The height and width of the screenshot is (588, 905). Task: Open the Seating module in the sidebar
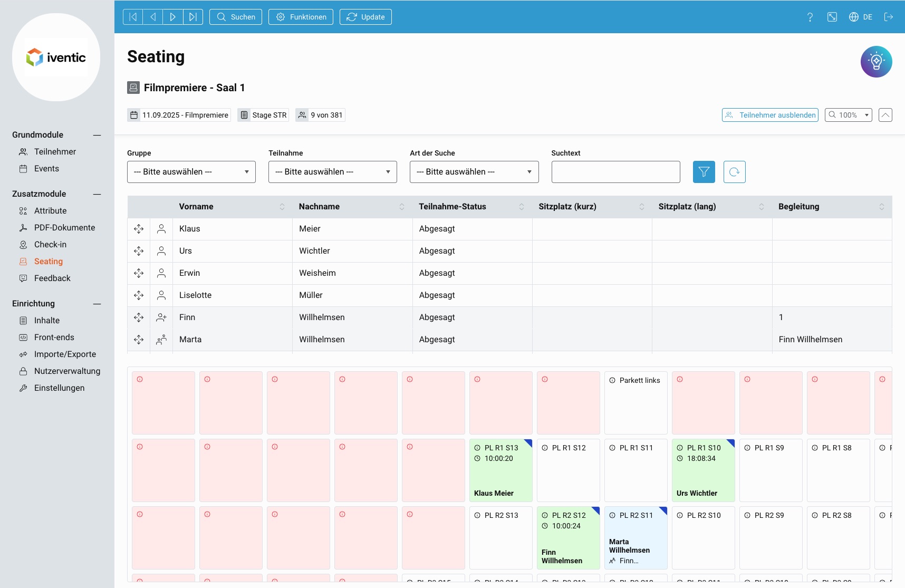(49, 261)
